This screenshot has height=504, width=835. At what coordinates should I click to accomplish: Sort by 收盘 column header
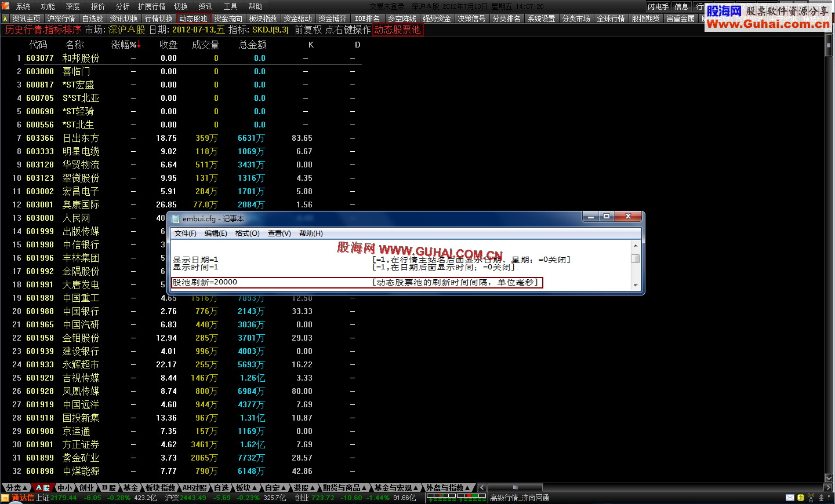[168, 45]
